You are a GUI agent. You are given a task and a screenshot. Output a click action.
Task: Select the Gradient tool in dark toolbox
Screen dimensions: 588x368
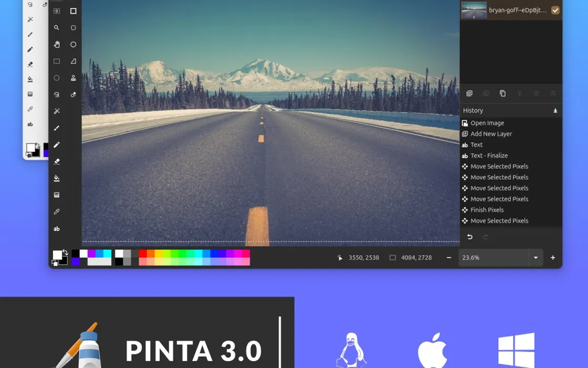57,195
